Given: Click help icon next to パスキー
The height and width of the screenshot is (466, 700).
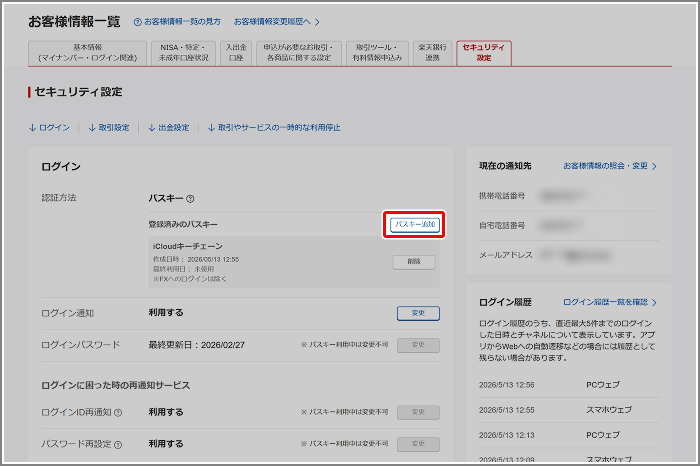Looking at the screenshot, I should pyautogui.click(x=190, y=199).
